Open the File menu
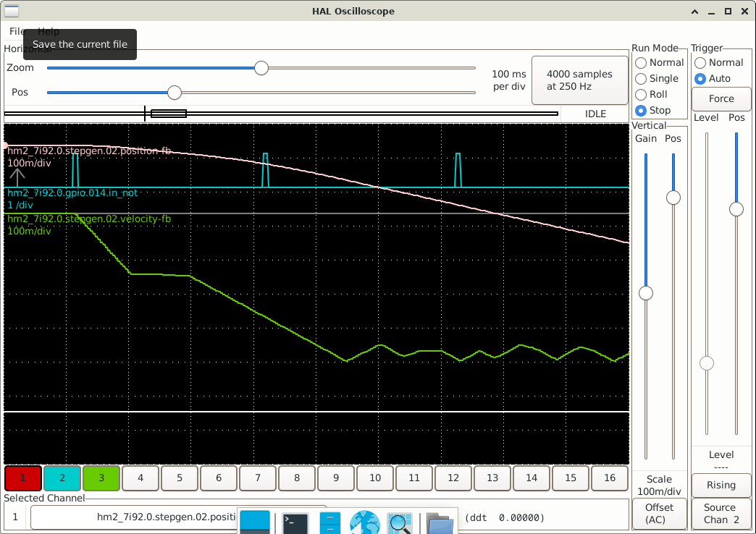 point(17,31)
